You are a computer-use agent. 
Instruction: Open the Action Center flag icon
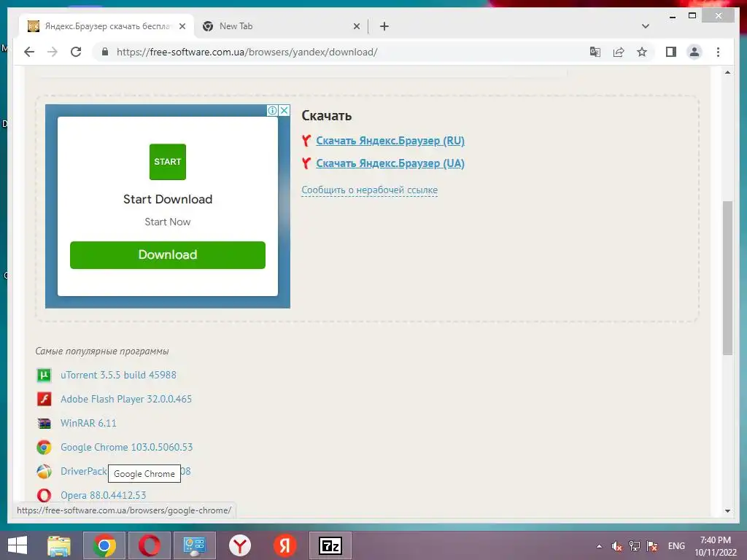pos(652,546)
